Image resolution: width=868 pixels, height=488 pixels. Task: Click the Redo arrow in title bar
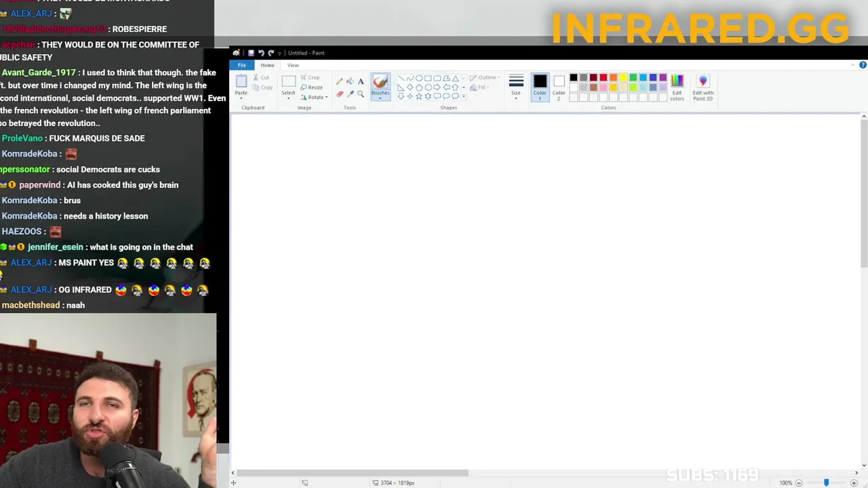tap(271, 53)
